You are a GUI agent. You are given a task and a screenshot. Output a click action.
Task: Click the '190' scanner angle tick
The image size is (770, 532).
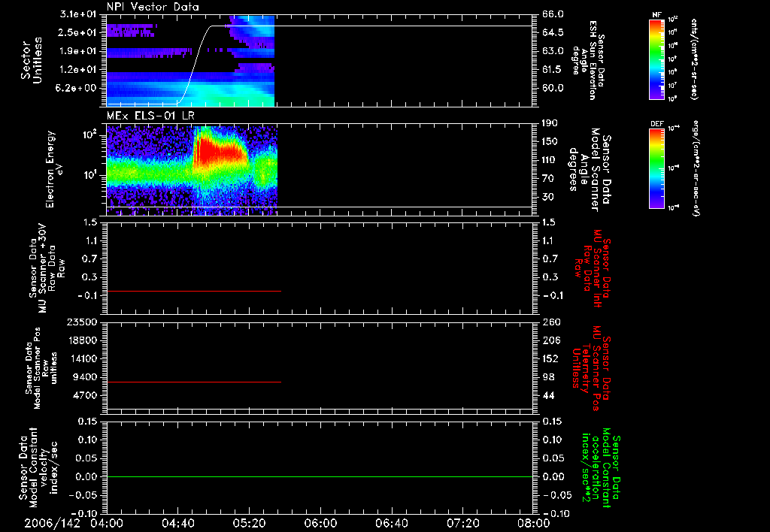point(550,123)
